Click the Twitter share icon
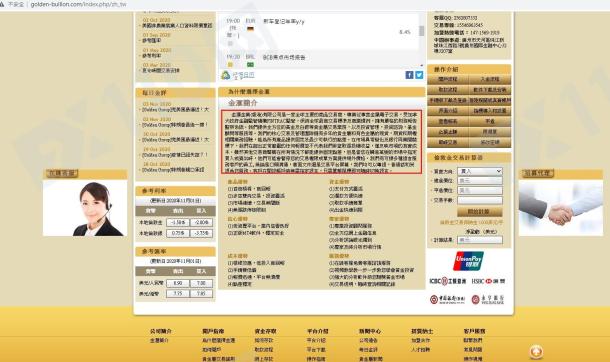610x362 pixels. pos(419,75)
